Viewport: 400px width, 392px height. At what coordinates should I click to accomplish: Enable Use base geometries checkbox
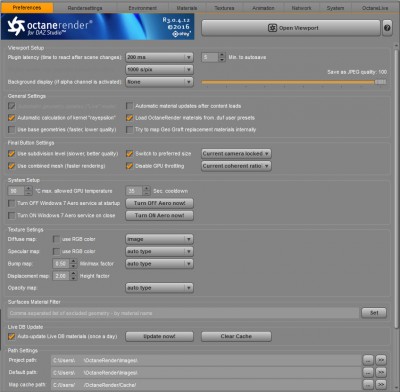(x=12, y=129)
